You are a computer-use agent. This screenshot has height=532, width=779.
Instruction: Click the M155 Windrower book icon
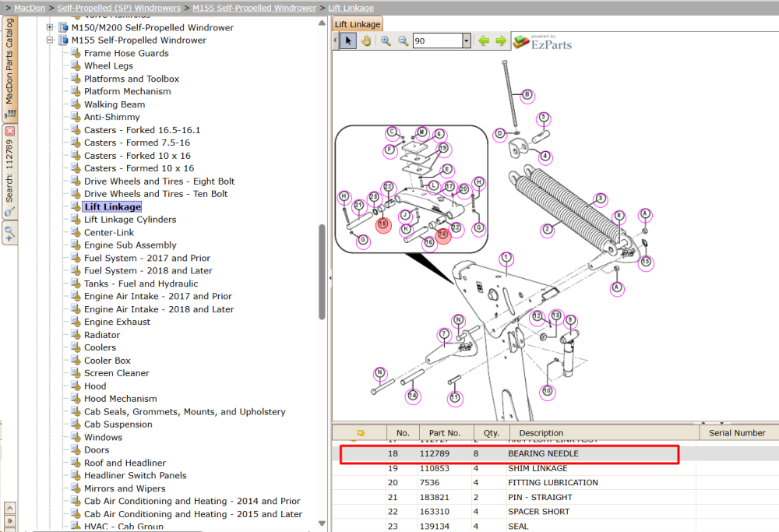[x=63, y=41]
